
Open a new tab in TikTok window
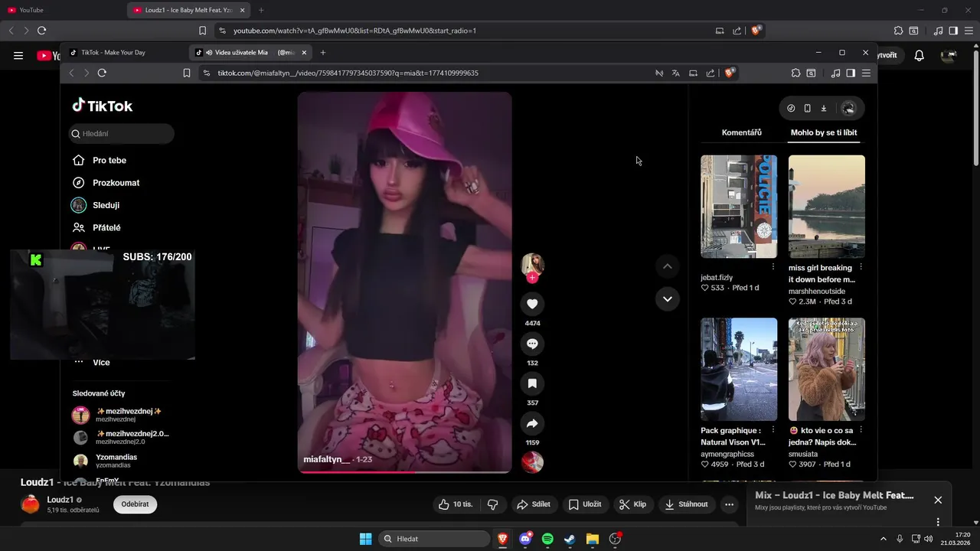point(323,53)
